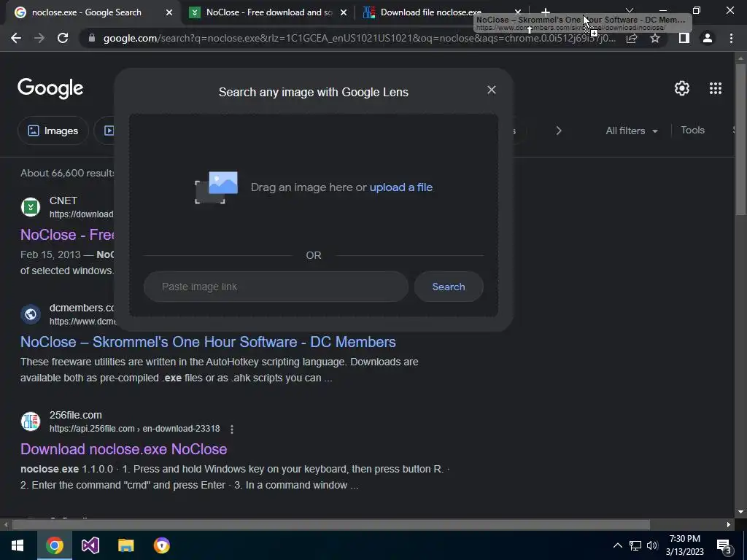Open the notification center icon
Screen dimensions: 747x560
pyautogui.click(x=724, y=546)
